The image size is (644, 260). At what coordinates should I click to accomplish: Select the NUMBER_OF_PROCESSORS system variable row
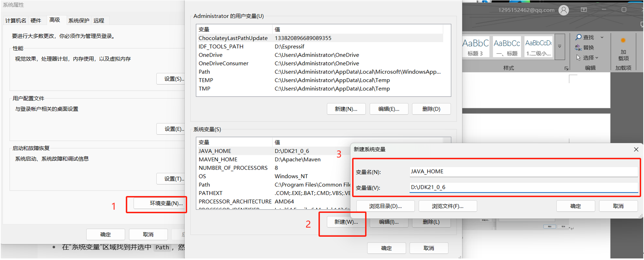click(x=273, y=168)
